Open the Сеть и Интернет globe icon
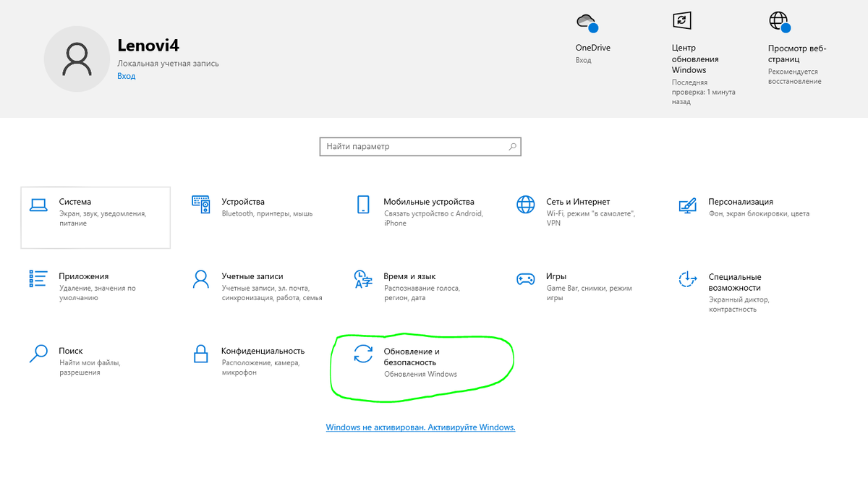This screenshot has width=868, height=486. click(526, 205)
